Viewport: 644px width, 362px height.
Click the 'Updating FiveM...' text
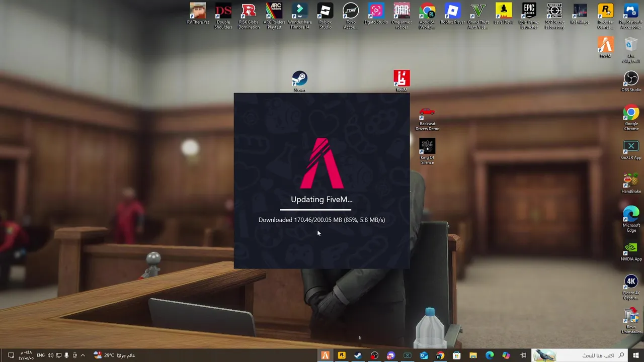click(321, 200)
